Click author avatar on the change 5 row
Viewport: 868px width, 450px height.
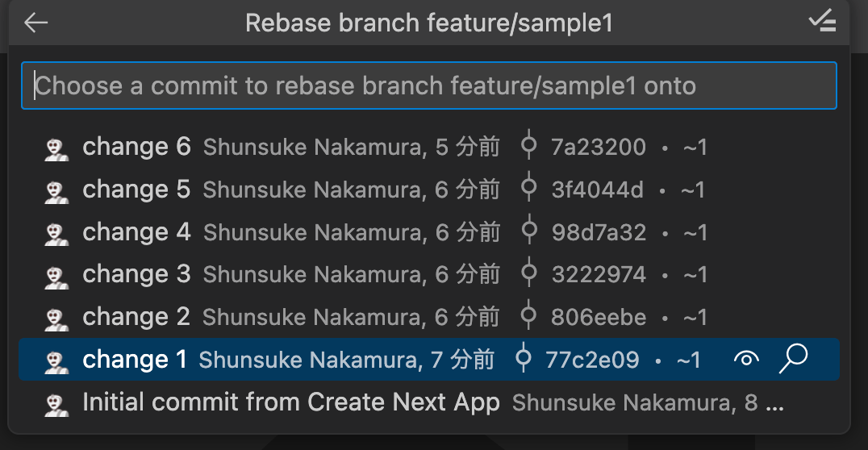[56, 192]
